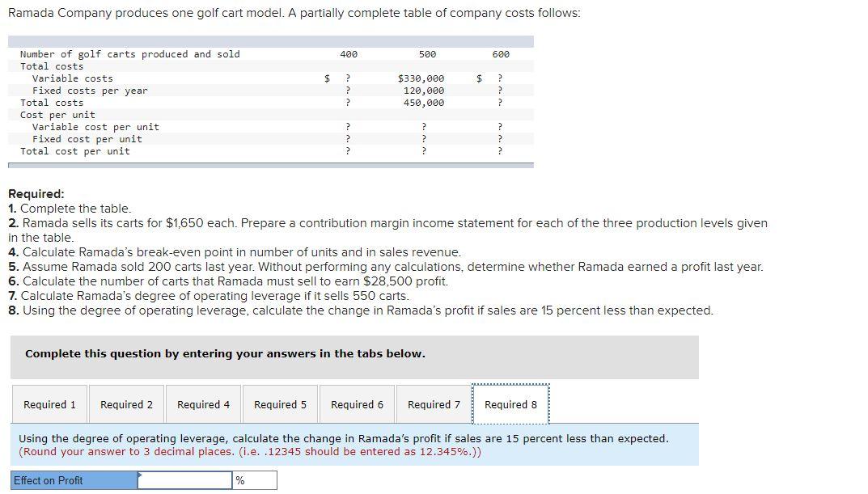Switch to the Required 7 tab

click(434, 403)
